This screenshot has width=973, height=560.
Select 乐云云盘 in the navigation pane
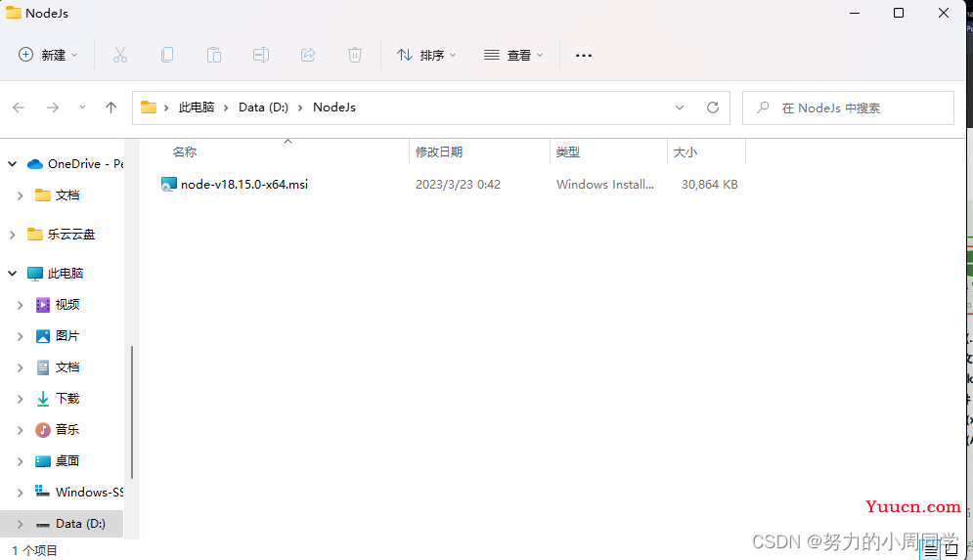[x=70, y=235]
